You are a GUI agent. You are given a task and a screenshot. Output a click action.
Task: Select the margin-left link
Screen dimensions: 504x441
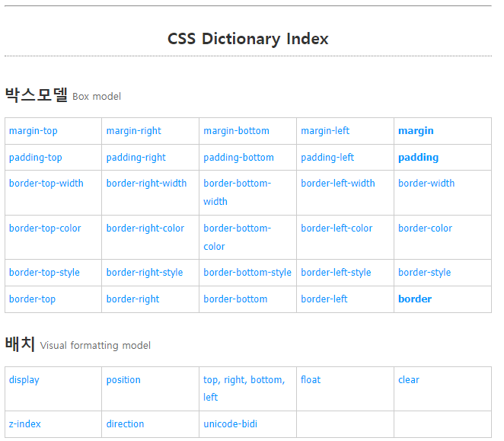pos(325,131)
